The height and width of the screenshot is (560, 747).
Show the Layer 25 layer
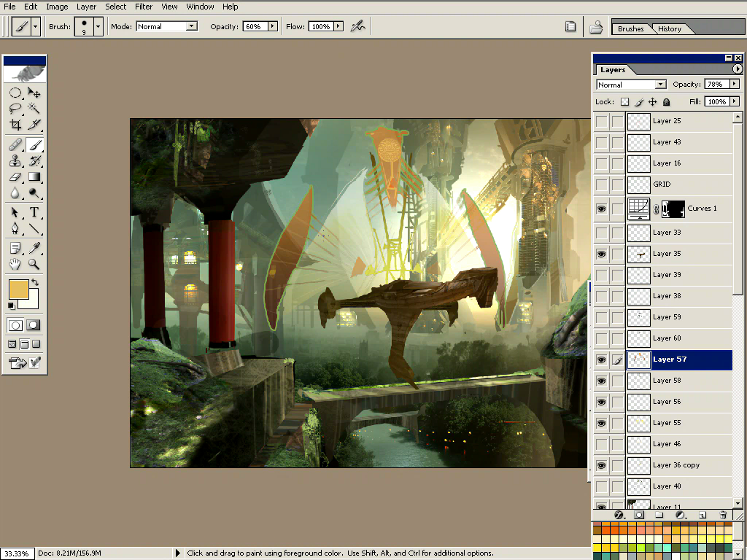pyautogui.click(x=600, y=121)
